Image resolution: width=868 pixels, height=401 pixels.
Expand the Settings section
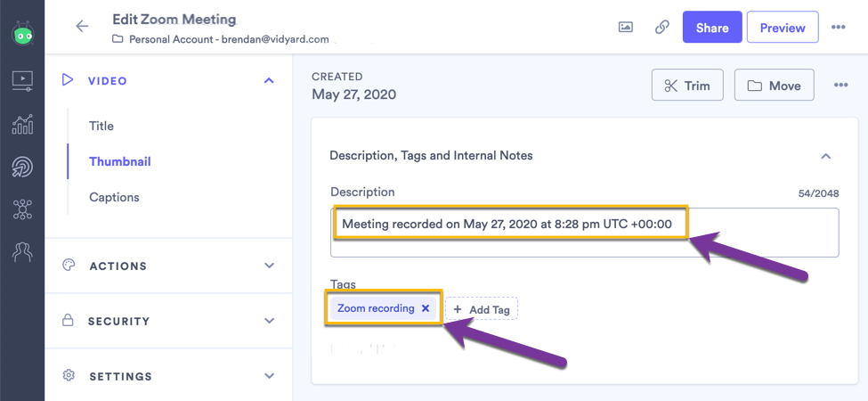pos(269,375)
